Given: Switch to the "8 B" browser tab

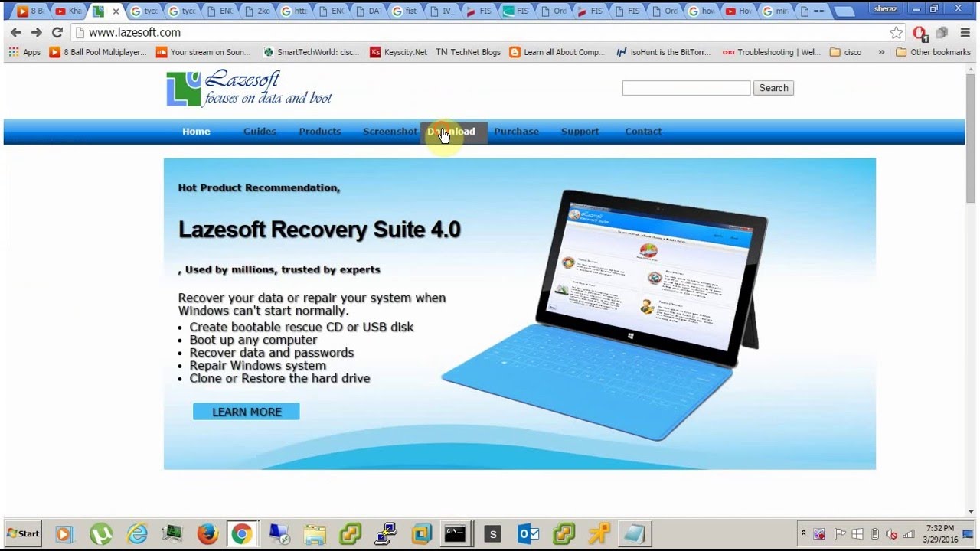Looking at the screenshot, I should coord(31,11).
